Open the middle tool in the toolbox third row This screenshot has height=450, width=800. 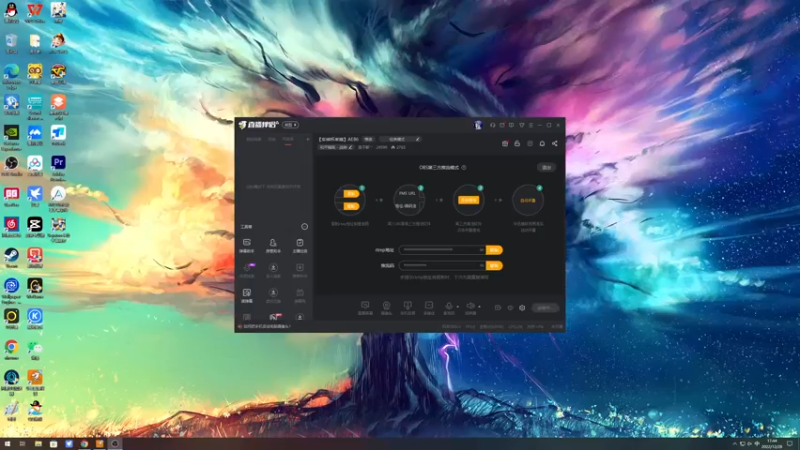click(273, 295)
